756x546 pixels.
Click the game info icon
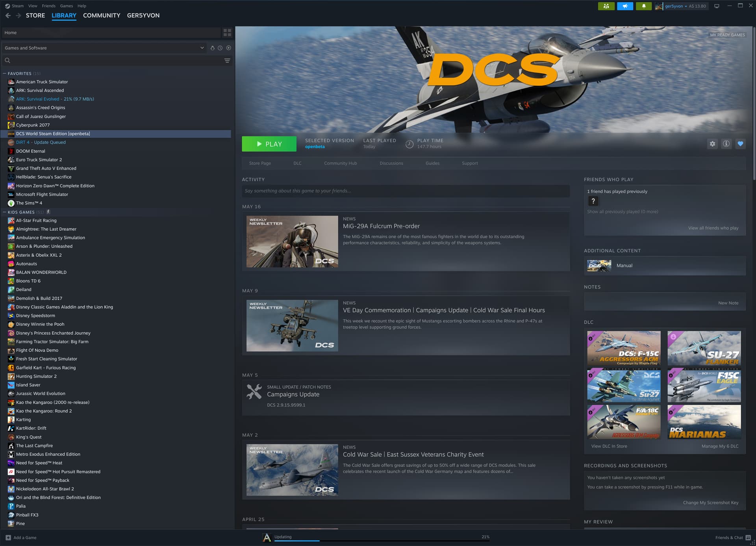[x=726, y=144]
